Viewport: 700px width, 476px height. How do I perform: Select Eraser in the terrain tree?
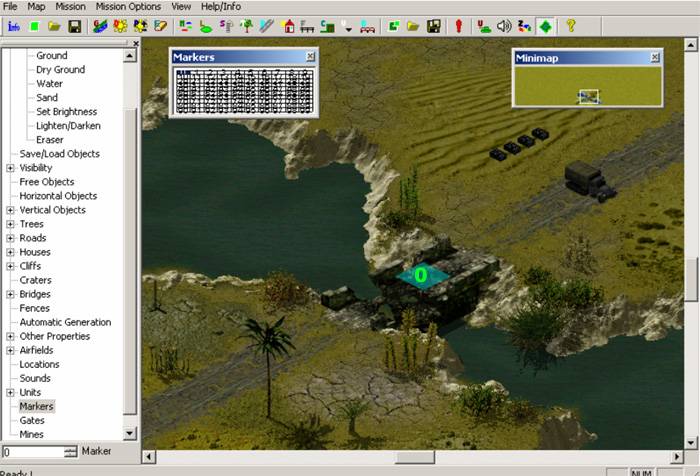50,140
